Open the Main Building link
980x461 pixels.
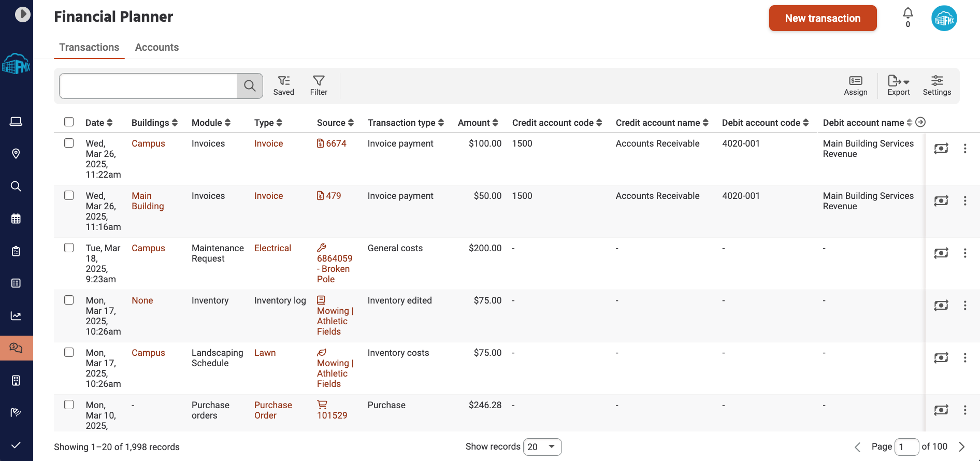[148, 201]
